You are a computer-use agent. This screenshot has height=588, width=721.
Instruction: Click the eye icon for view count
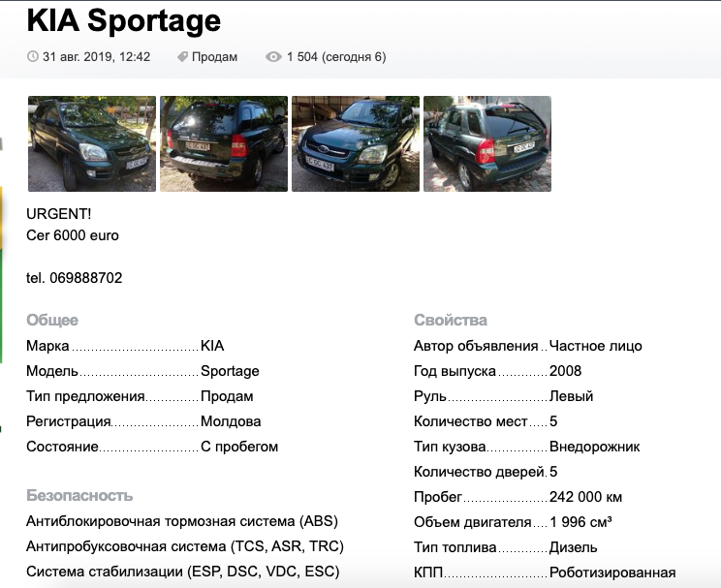pyautogui.click(x=273, y=57)
